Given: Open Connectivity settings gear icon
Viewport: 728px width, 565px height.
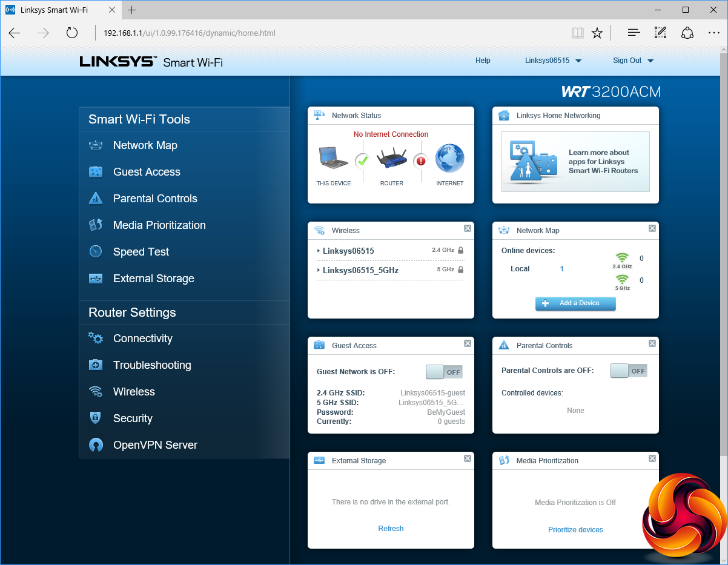Looking at the screenshot, I should pyautogui.click(x=96, y=339).
